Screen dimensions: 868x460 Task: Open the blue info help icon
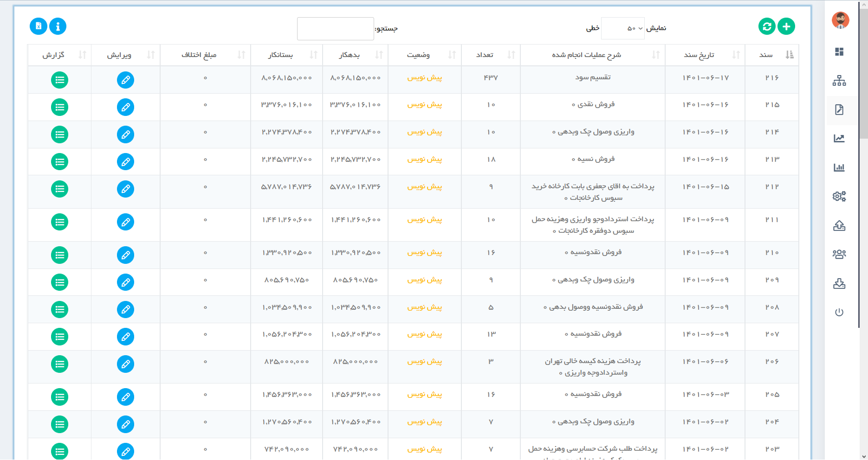coord(58,26)
